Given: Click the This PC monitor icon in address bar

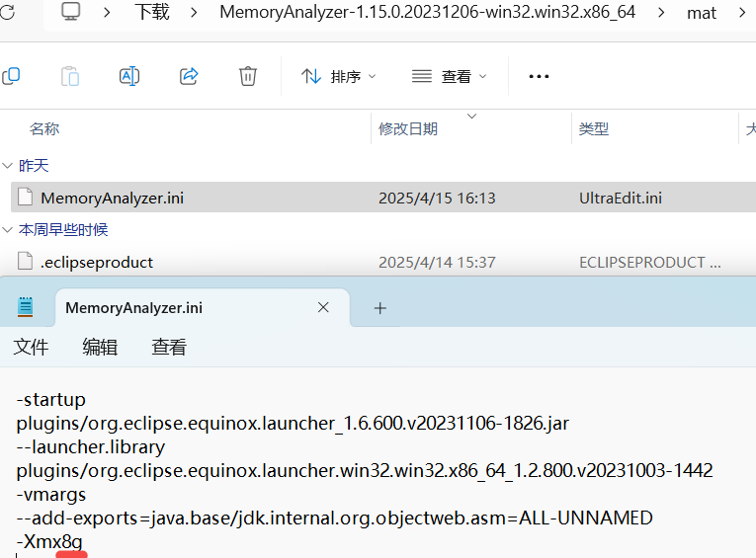Looking at the screenshot, I should coord(70,12).
